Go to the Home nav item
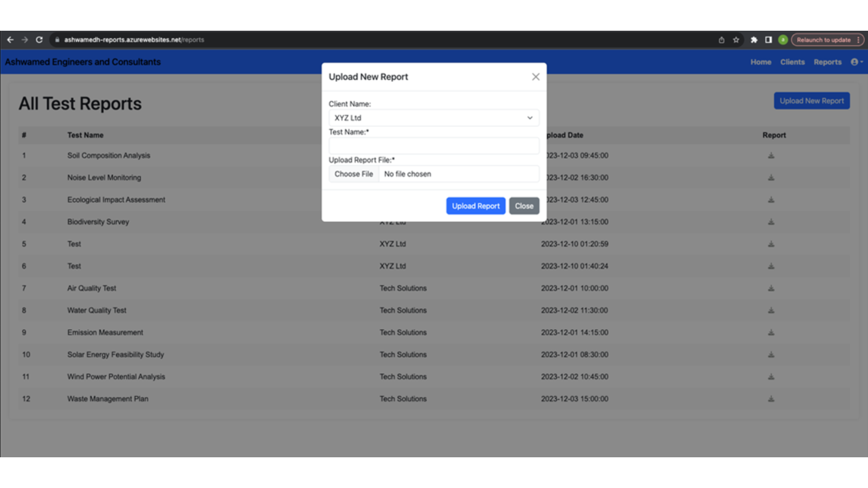 760,62
